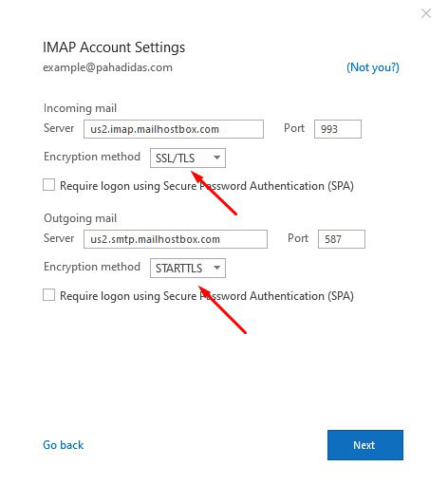Click the IMAP Account Settings heading
Screen dimensions: 448x503
pos(114,47)
